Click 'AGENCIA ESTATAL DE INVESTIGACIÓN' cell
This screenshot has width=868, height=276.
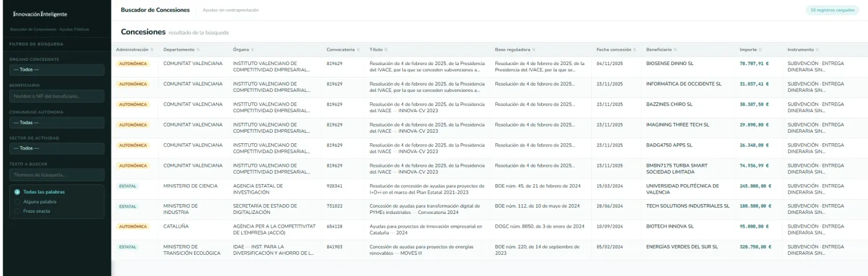point(258,189)
